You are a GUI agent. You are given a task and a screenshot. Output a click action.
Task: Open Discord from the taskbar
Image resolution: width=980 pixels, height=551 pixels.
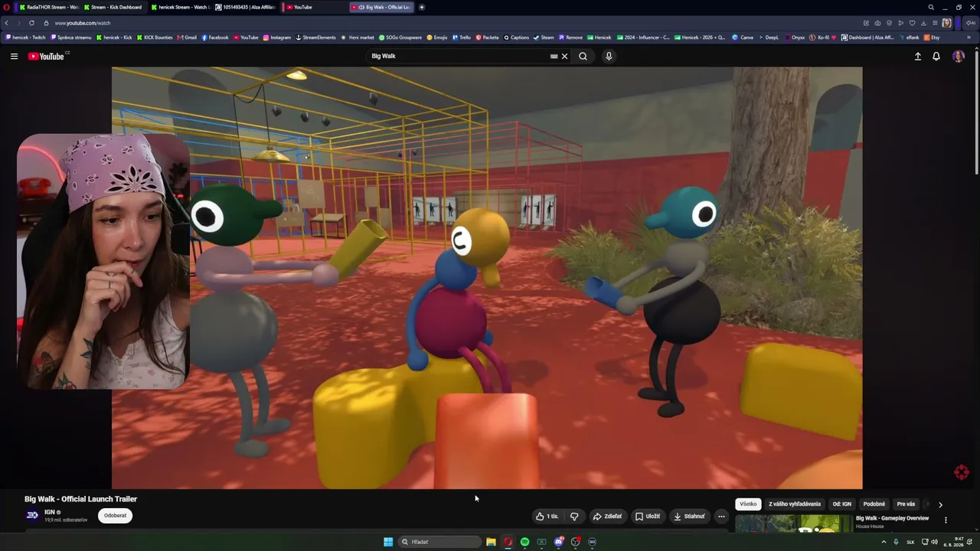(559, 542)
